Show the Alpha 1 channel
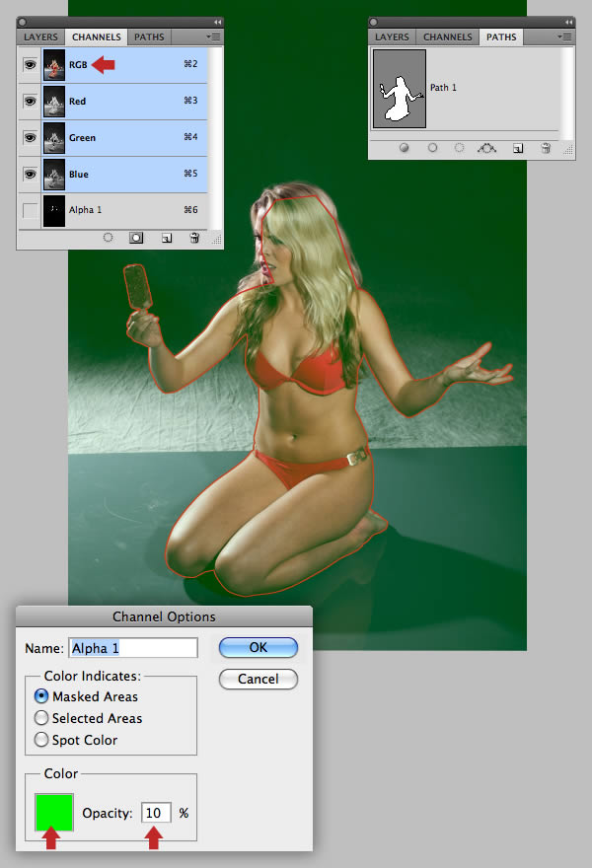 [x=30, y=210]
